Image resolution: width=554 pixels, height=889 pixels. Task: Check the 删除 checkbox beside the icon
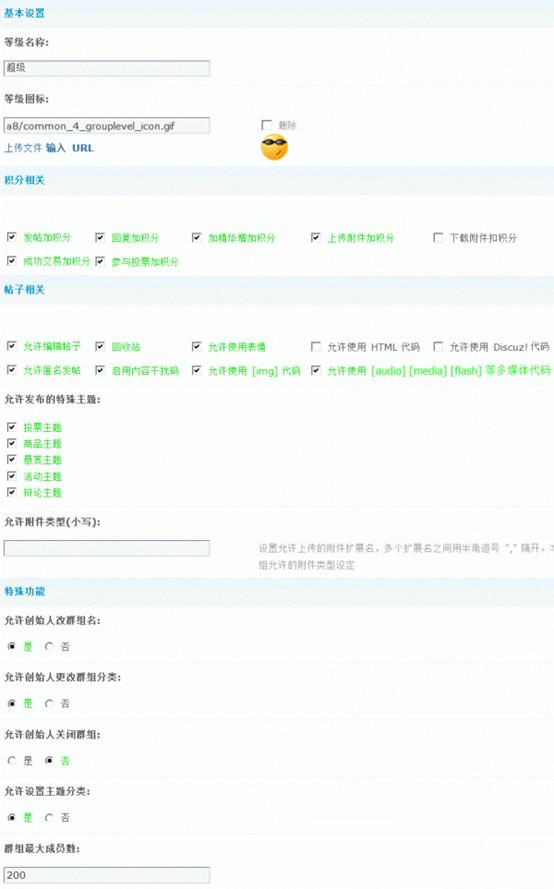click(x=266, y=125)
